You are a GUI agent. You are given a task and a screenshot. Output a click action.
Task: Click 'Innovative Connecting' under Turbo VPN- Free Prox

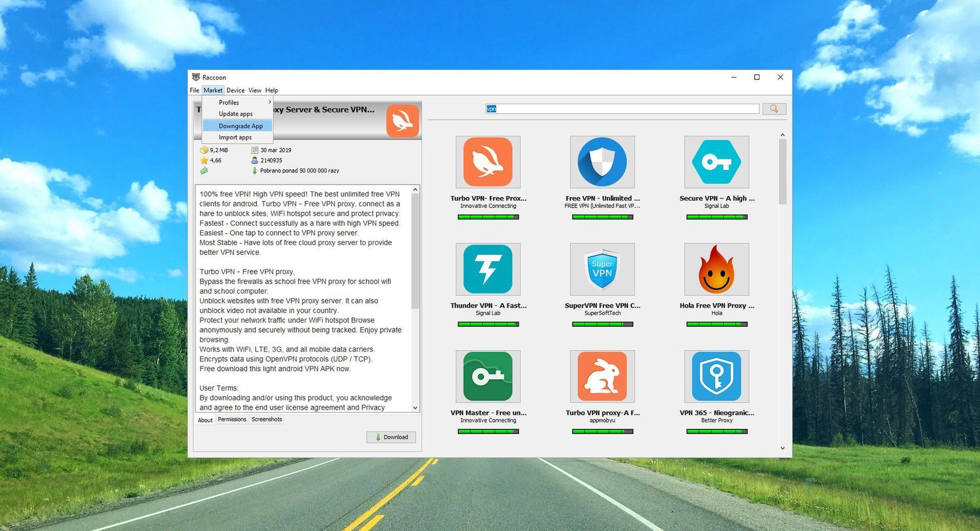pos(488,206)
